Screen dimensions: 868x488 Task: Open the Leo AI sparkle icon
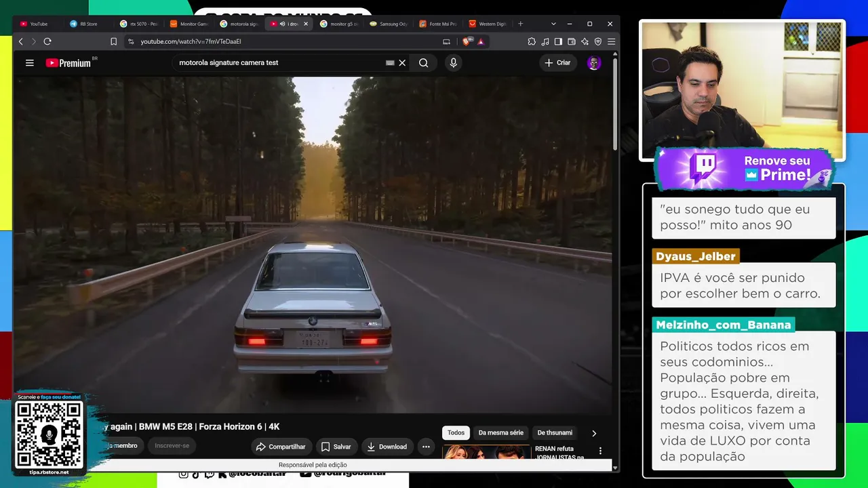[x=585, y=41]
